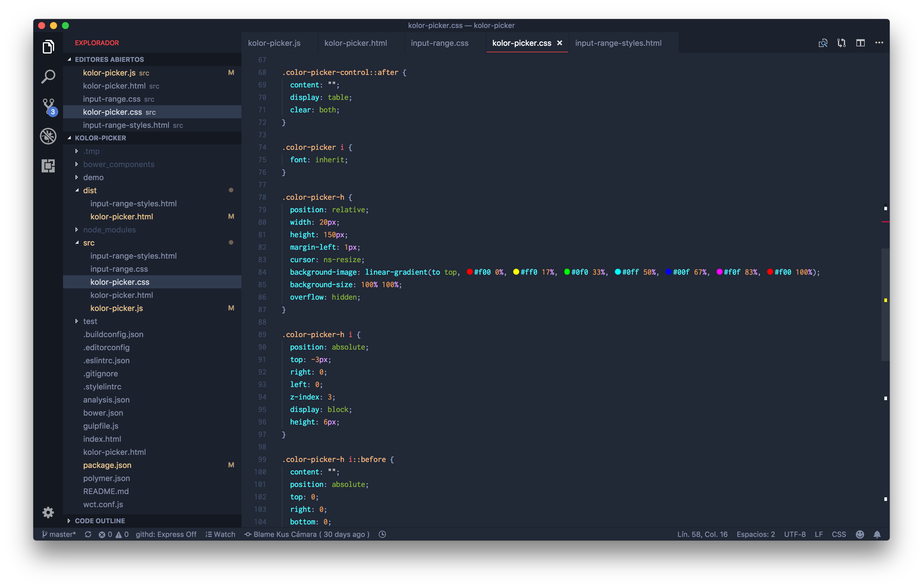Open the Extensions view icon
Screen dimensions: 923x588
tap(48, 166)
